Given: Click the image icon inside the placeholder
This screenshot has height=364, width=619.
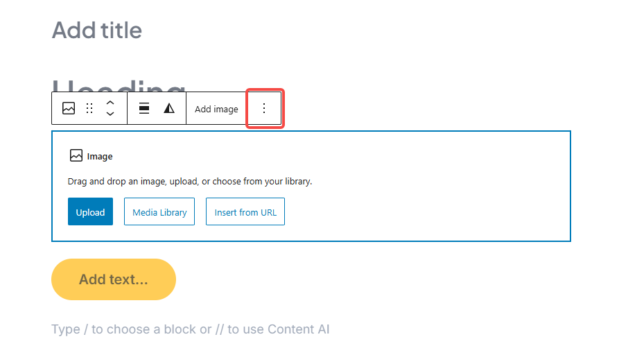Looking at the screenshot, I should pos(76,156).
